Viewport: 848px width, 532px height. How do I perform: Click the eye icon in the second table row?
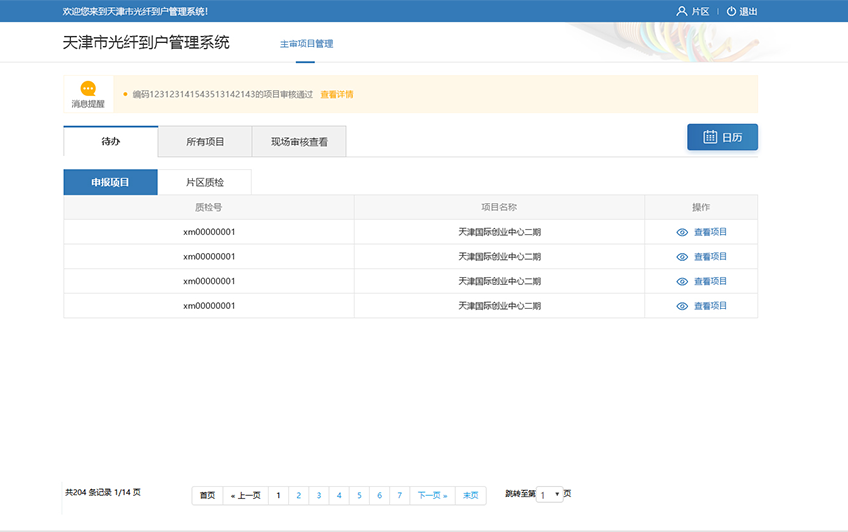[x=682, y=257]
